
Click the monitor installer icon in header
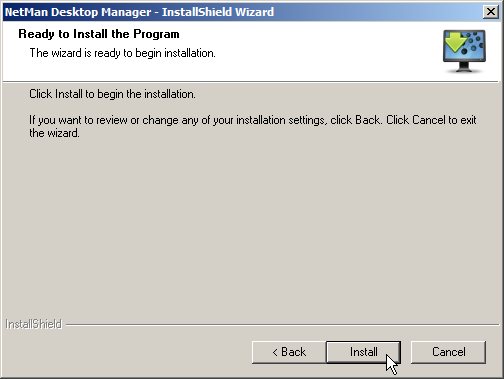[x=464, y=51]
